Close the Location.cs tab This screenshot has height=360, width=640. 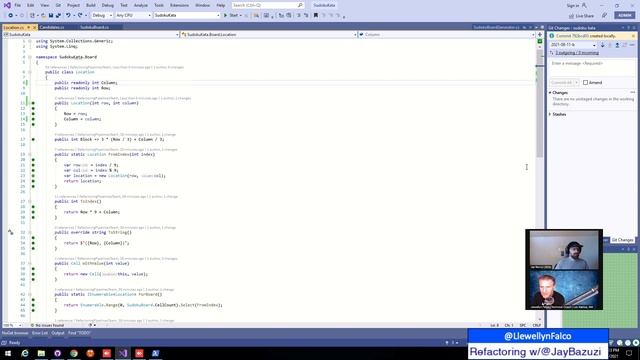(x=34, y=27)
